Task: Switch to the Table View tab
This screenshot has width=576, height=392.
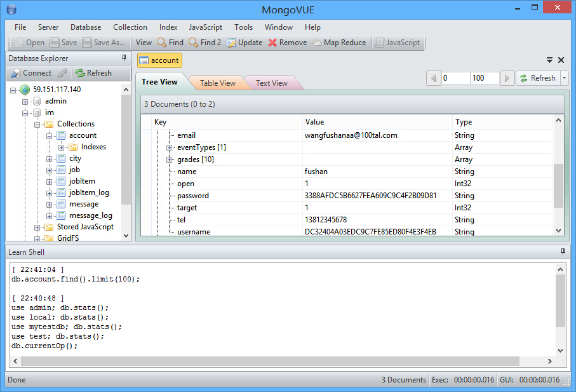Action: click(x=217, y=83)
